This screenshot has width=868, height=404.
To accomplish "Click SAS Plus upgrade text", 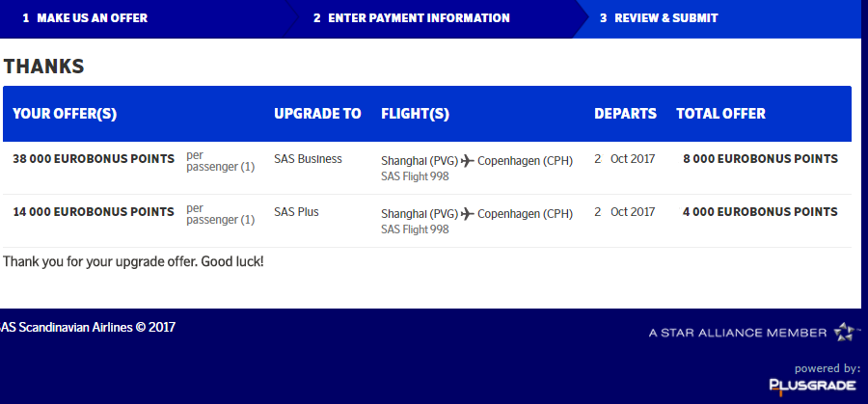I will (x=296, y=212).
